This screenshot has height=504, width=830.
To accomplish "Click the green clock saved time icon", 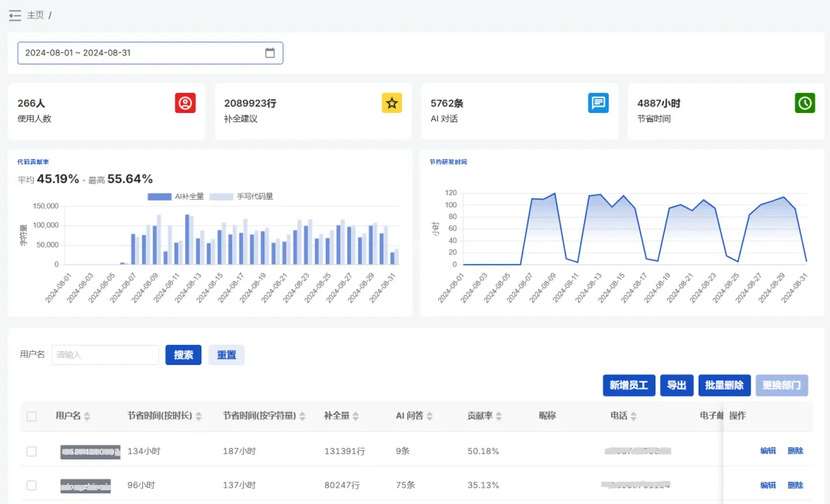I will pos(805,103).
